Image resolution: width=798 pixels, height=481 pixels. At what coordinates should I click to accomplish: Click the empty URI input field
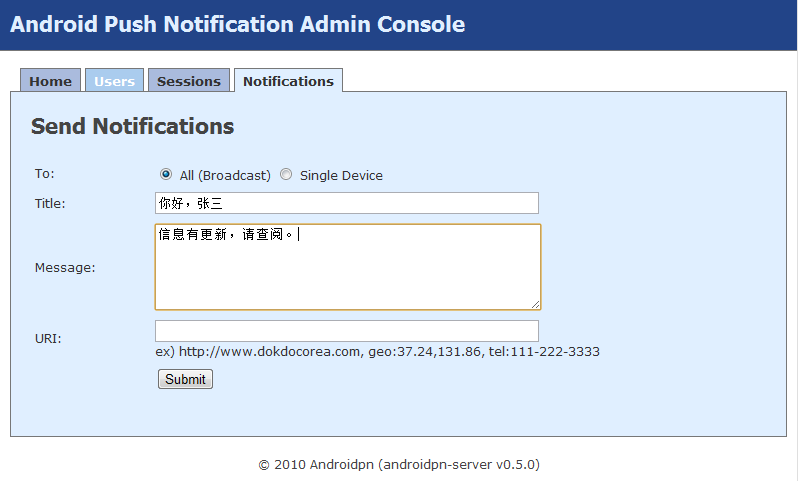pyautogui.click(x=346, y=331)
